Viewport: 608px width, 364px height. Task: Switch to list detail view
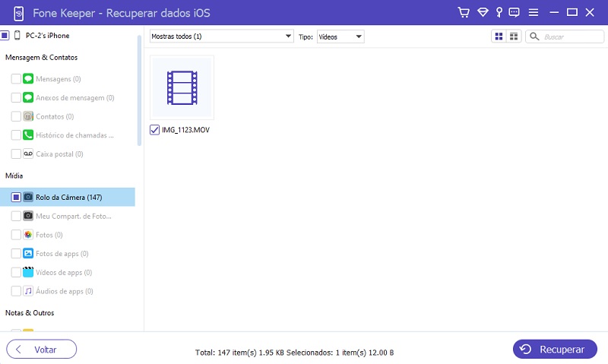514,36
